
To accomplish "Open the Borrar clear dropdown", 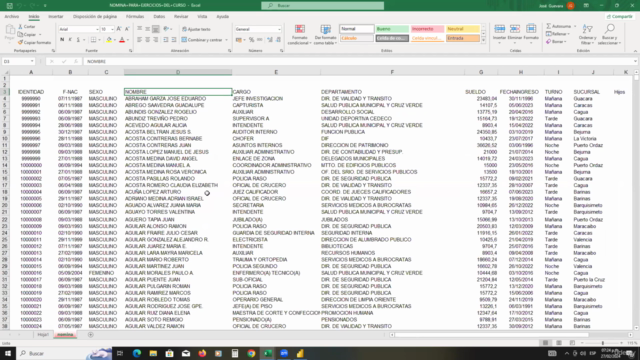I will coord(556,42).
